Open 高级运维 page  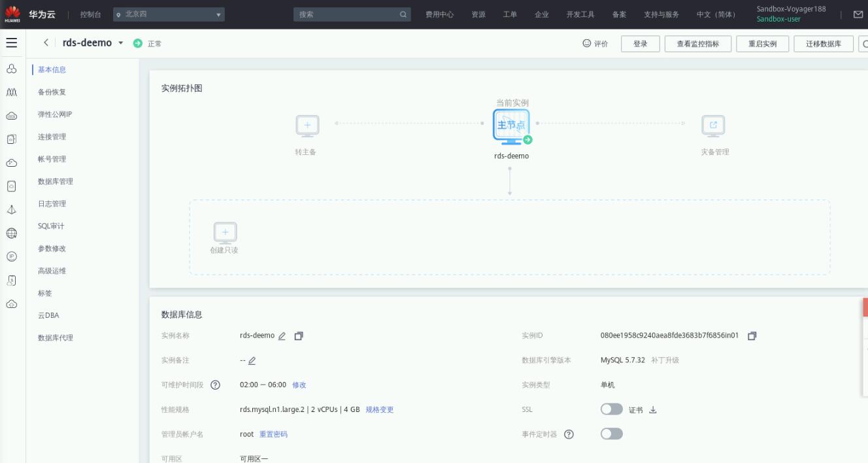[52, 271]
